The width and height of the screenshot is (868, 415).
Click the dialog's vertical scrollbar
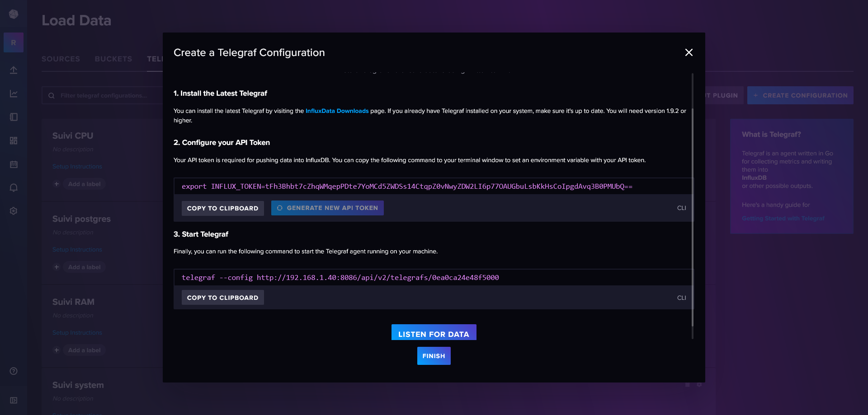692,203
